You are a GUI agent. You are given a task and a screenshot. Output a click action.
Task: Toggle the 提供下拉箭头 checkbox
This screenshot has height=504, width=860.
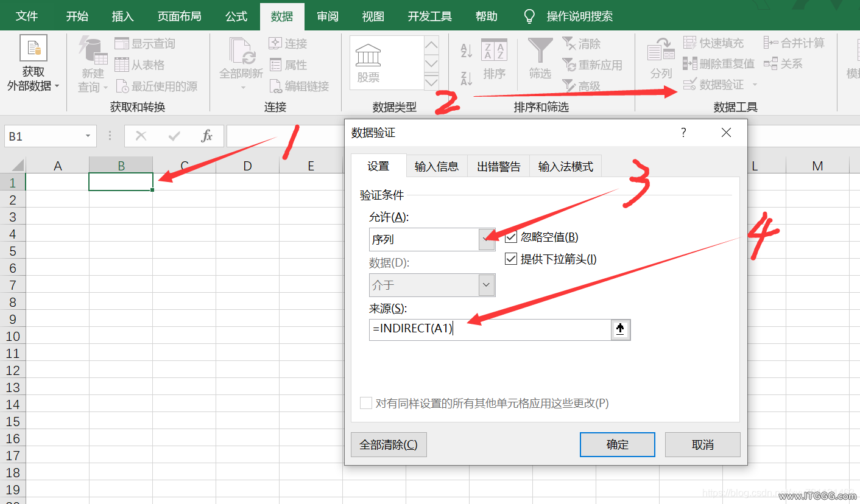(511, 259)
